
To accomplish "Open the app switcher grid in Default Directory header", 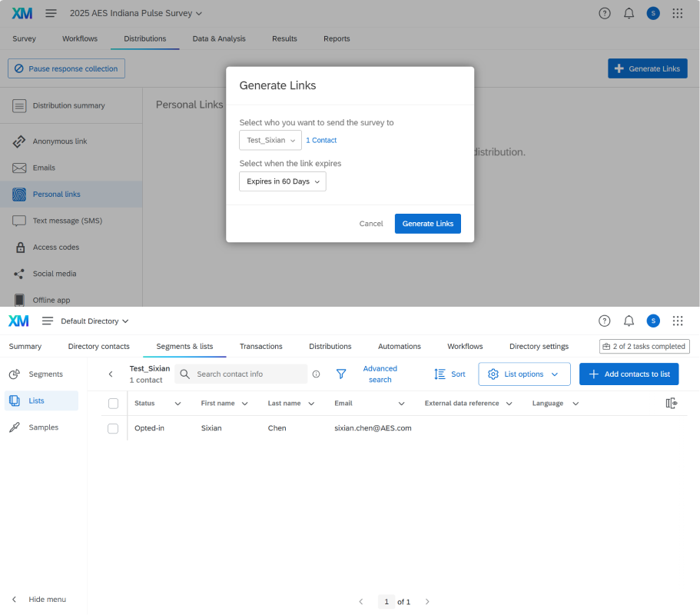I will click(x=678, y=321).
